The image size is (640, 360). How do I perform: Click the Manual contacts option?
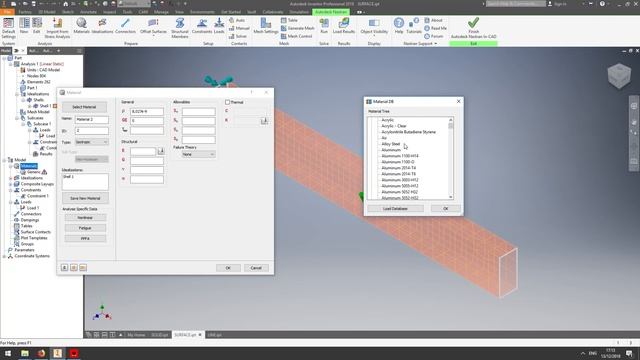[239, 28]
